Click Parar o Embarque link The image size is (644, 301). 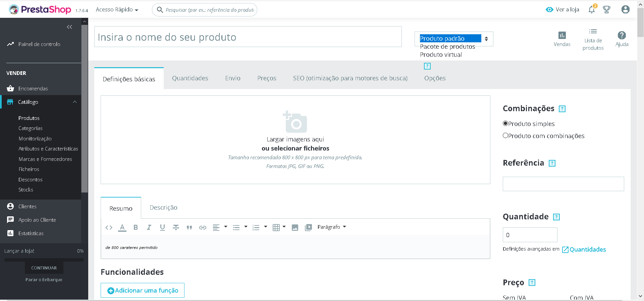pos(44,279)
